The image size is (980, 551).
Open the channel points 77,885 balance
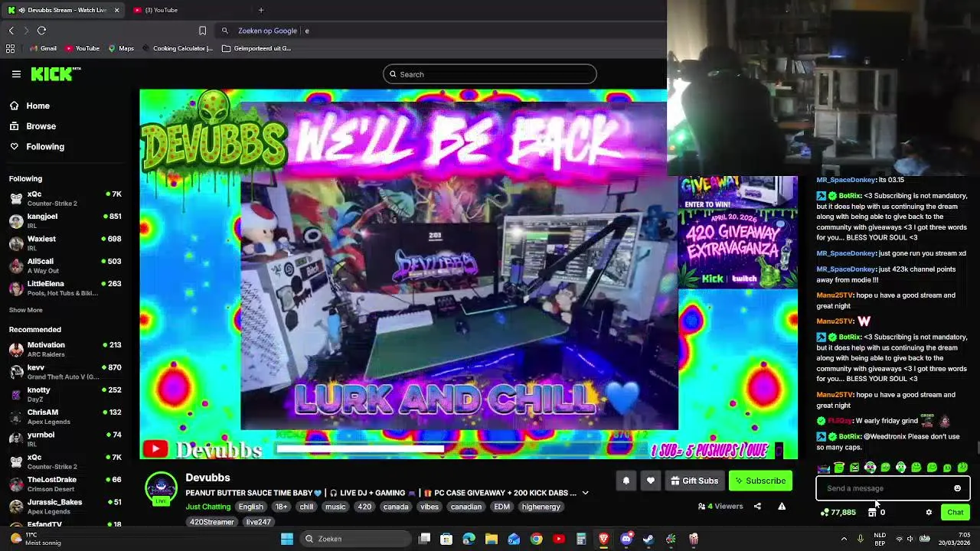(838, 513)
